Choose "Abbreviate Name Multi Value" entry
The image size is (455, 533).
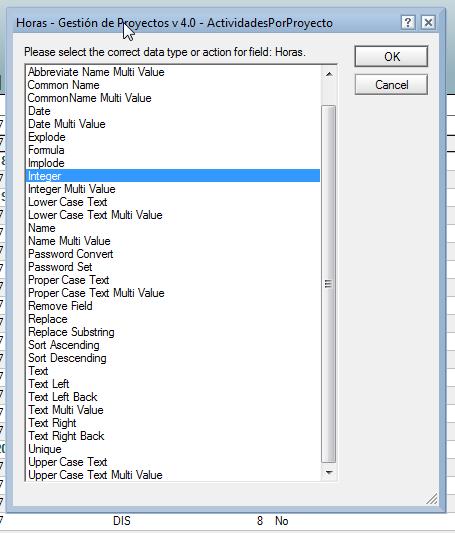click(96, 72)
